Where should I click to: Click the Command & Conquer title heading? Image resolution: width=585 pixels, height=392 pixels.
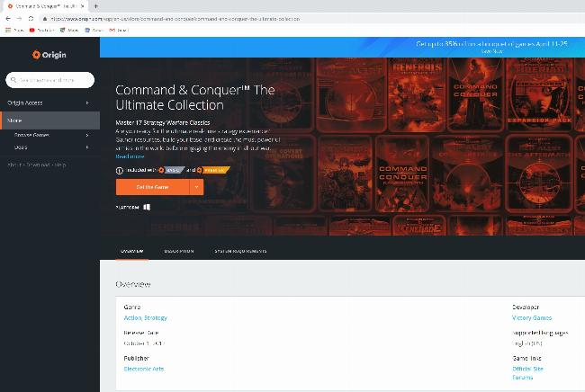(195, 97)
